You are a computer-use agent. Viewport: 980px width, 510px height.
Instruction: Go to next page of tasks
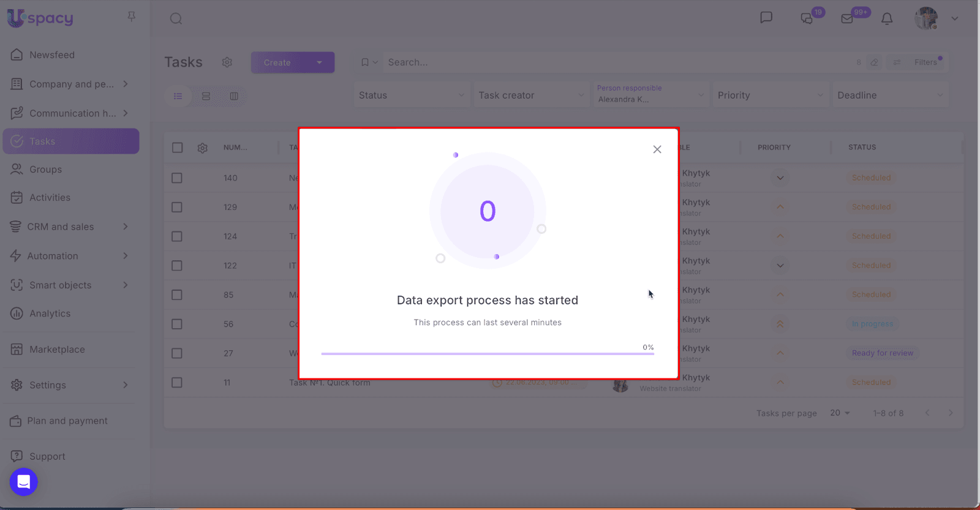951,413
